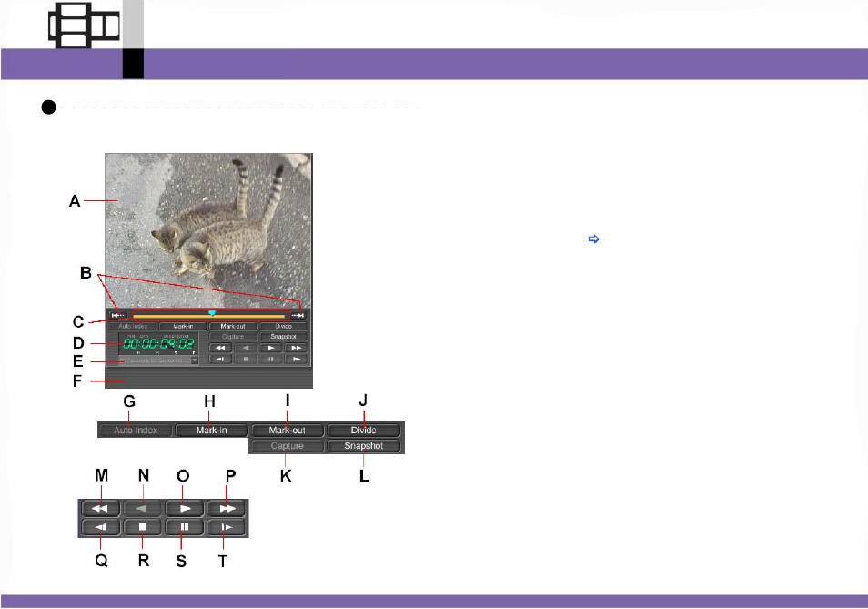Click stop button in the enlarged playback controls

(142, 527)
